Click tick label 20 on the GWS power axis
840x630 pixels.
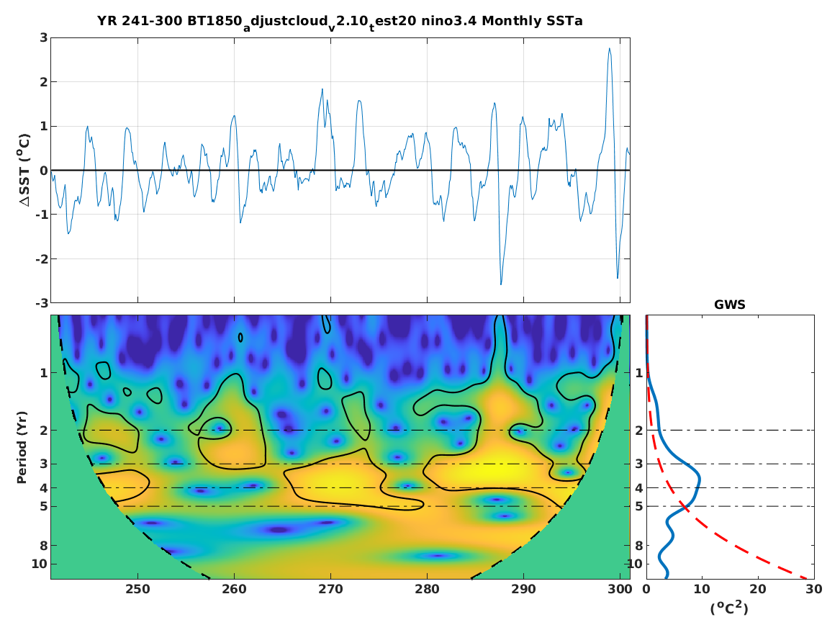pyautogui.click(x=757, y=589)
